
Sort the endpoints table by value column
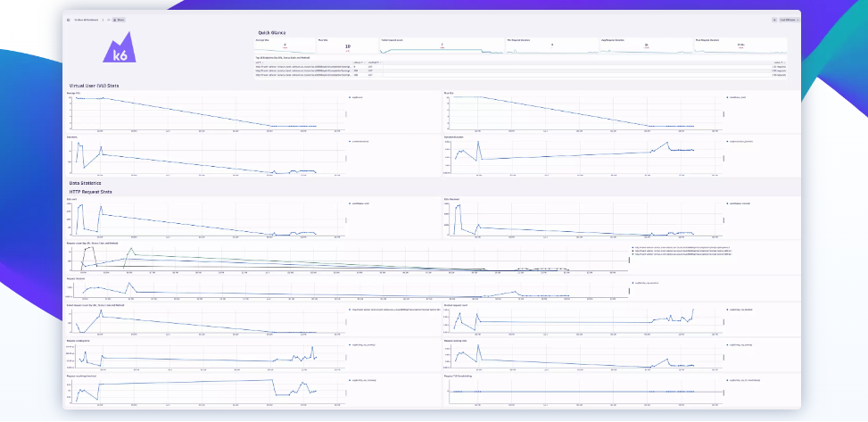pyautogui.click(x=779, y=62)
